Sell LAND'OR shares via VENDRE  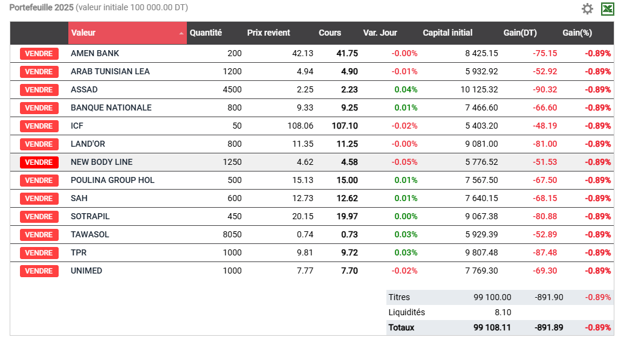point(39,144)
